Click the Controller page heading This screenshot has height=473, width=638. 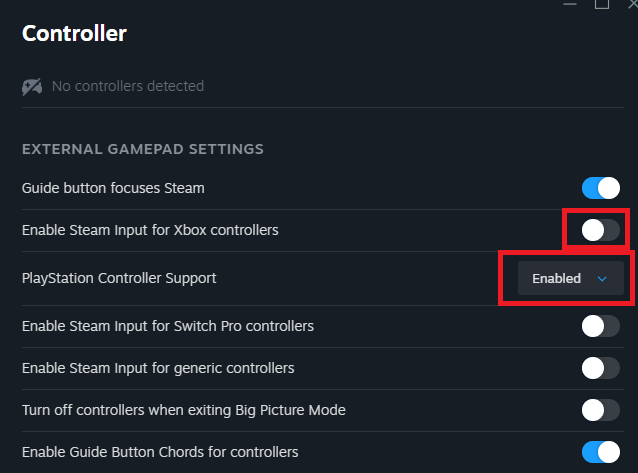pos(74,33)
